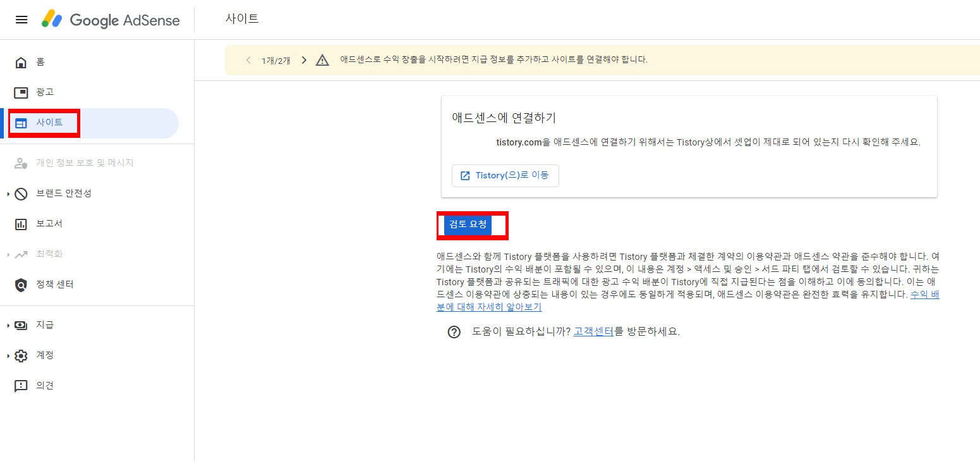Click the 광고 ads icon
The width and height of the screenshot is (980, 461).
tap(21, 92)
